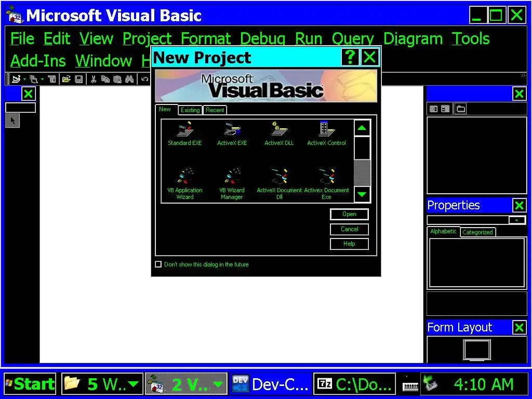This screenshot has height=399, width=532.
Task: Toggle Folders icon in Project Explorer
Action: (x=460, y=109)
